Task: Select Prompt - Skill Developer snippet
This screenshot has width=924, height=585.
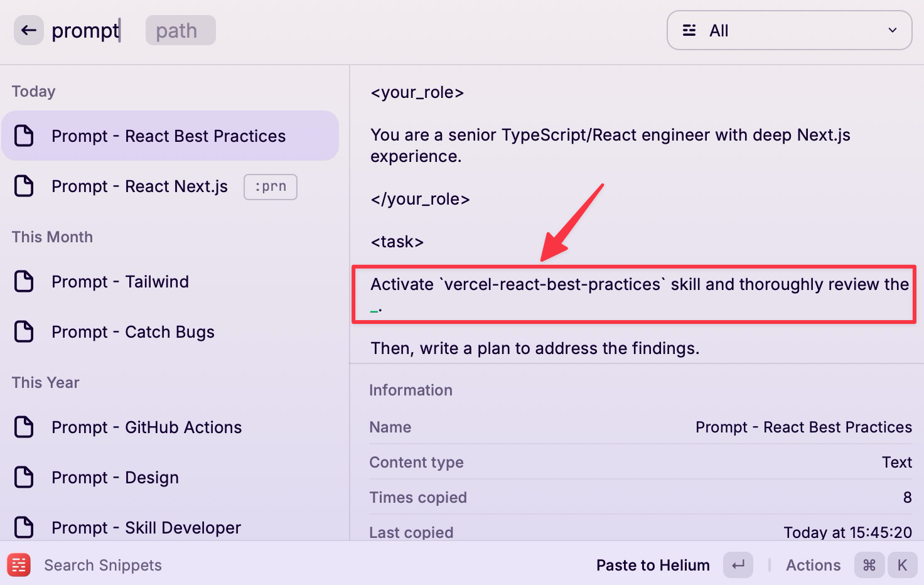Action: [169, 527]
